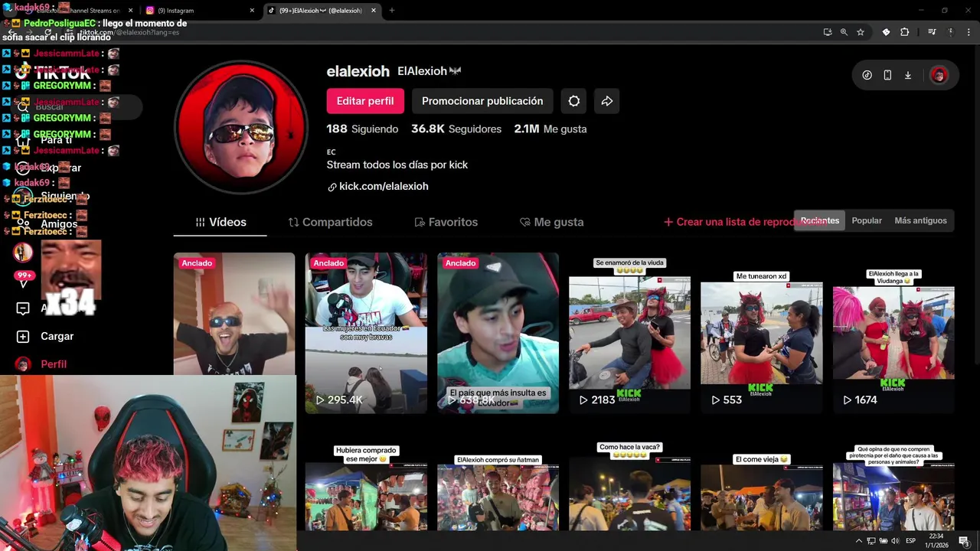
Task: Open video 'Se enamoró de la viuda'
Action: tap(629, 333)
